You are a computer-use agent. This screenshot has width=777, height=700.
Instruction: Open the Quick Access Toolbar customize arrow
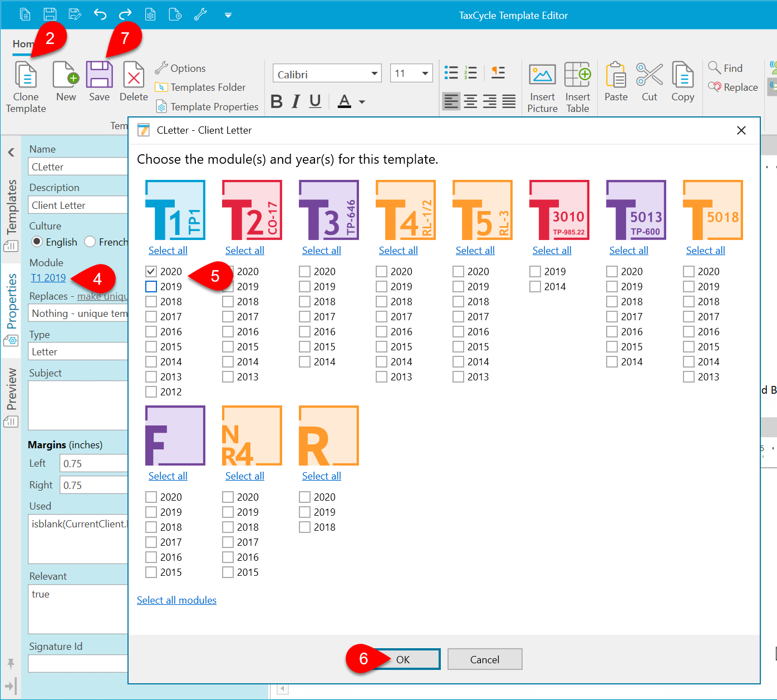click(x=228, y=15)
